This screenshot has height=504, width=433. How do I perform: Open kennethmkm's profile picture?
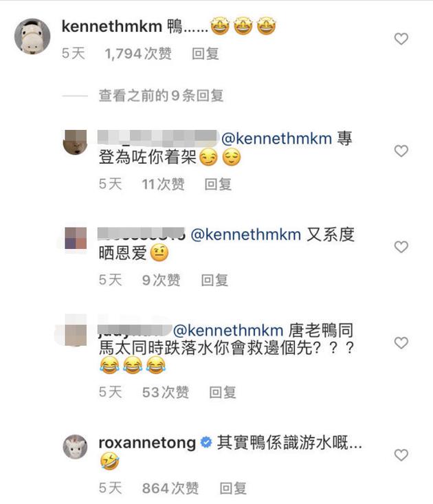(x=32, y=36)
